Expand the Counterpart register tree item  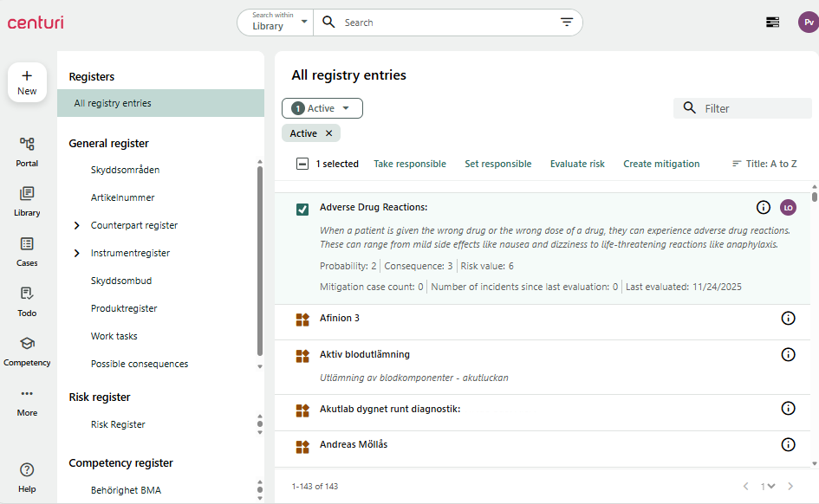point(77,226)
